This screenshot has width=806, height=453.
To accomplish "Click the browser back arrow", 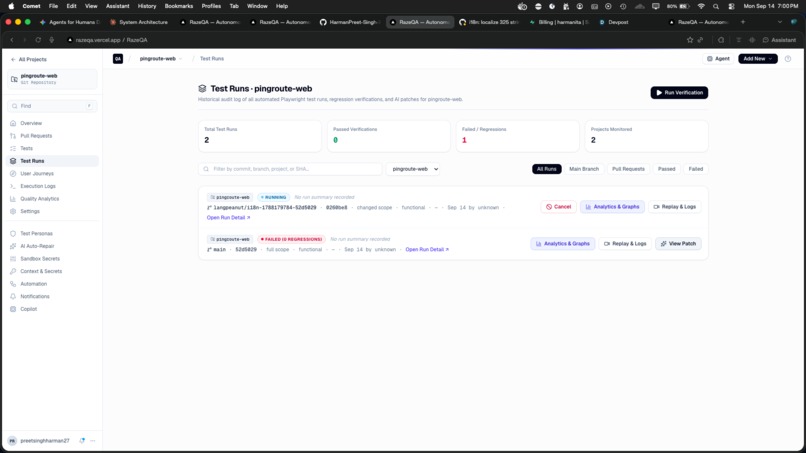I will pyautogui.click(x=12, y=40).
